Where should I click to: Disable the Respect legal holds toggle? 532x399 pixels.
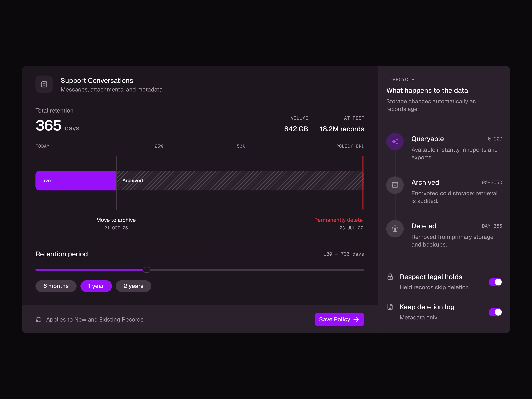click(495, 282)
